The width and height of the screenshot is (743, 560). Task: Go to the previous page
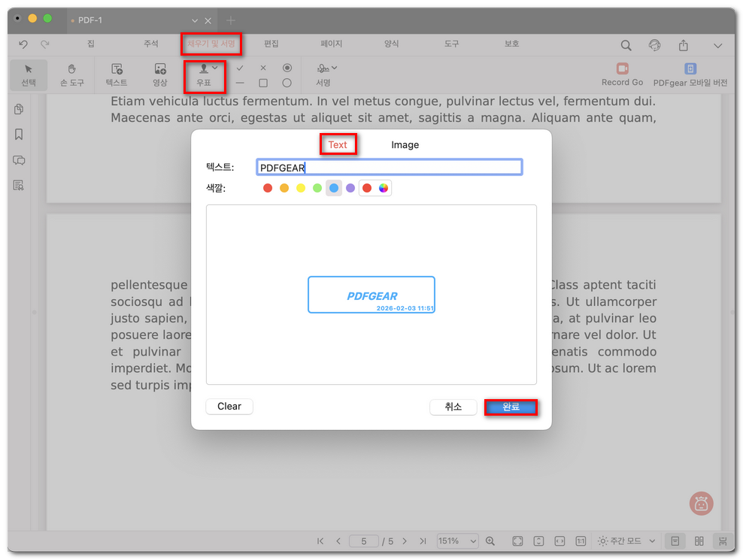tap(338, 541)
